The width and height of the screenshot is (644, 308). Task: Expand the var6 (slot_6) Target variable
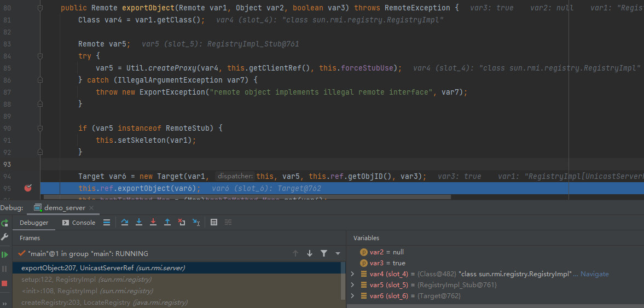click(353, 296)
